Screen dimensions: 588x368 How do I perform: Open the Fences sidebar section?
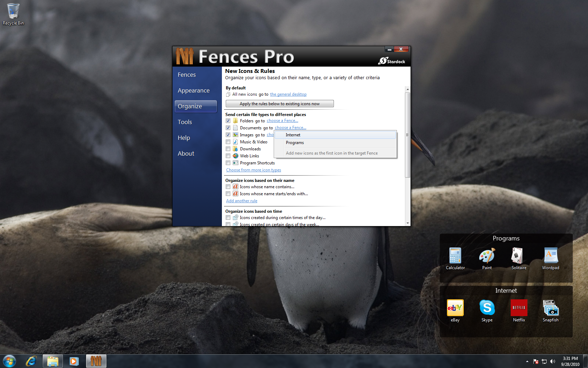tap(196, 75)
